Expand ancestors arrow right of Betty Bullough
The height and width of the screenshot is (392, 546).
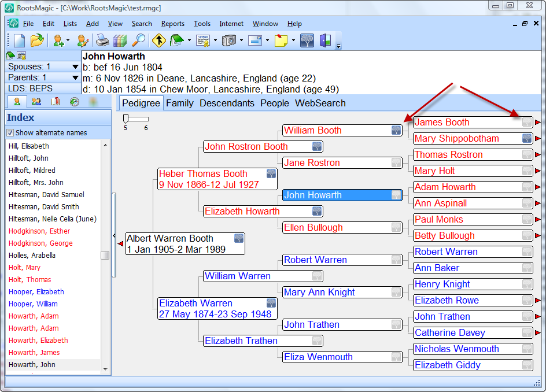coord(538,236)
